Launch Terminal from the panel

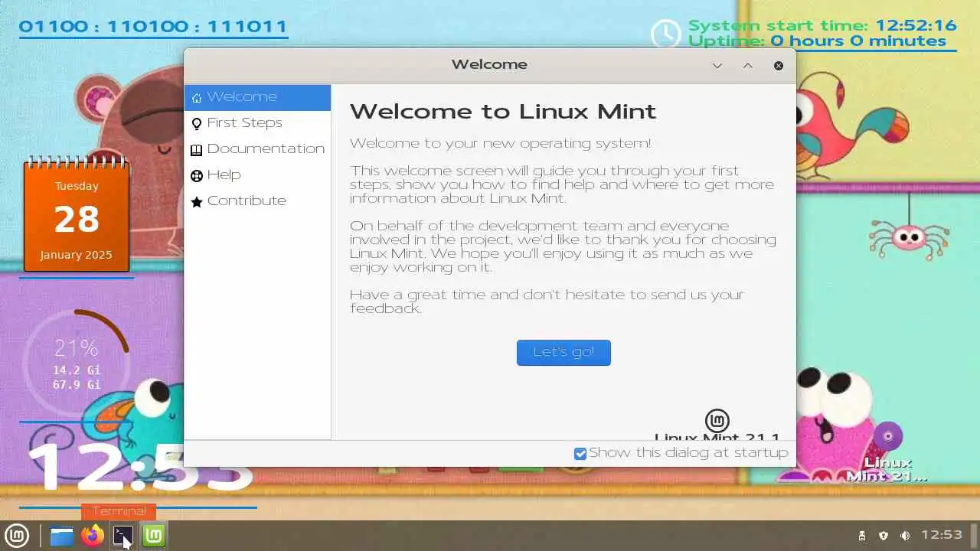pyautogui.click(x=123, y=536)
